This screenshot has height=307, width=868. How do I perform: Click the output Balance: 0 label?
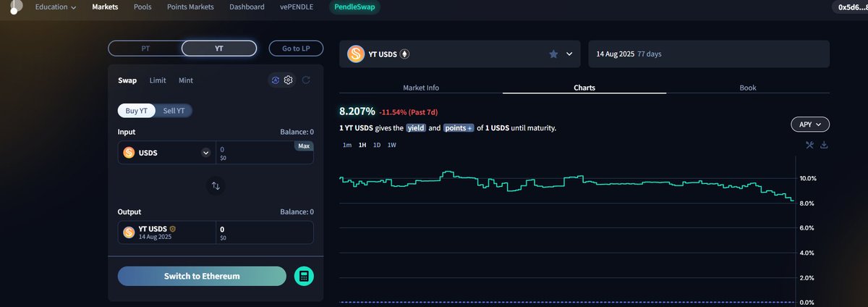(x=297, y=212)
